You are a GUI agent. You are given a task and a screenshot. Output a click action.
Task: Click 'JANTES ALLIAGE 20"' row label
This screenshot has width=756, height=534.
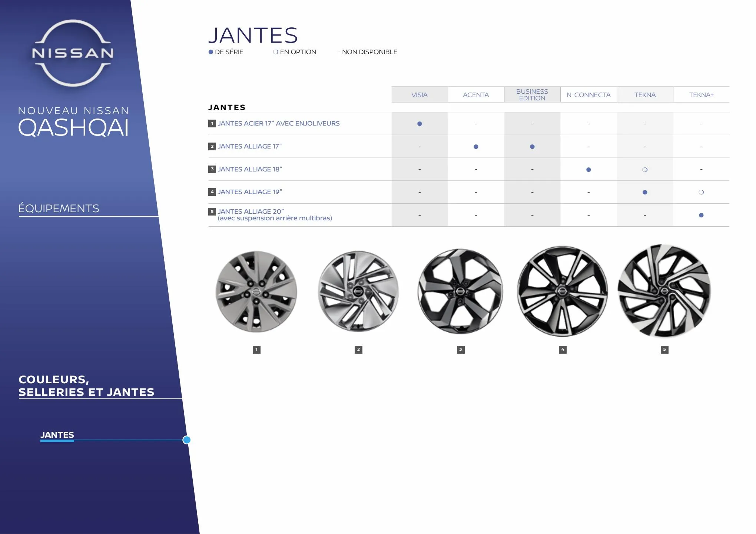point(251,211)
